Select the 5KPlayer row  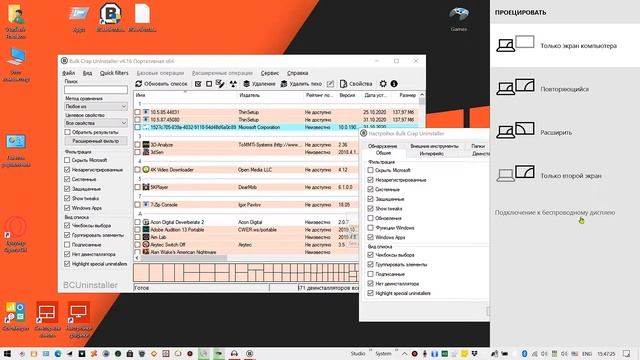[x=247, y=187]
